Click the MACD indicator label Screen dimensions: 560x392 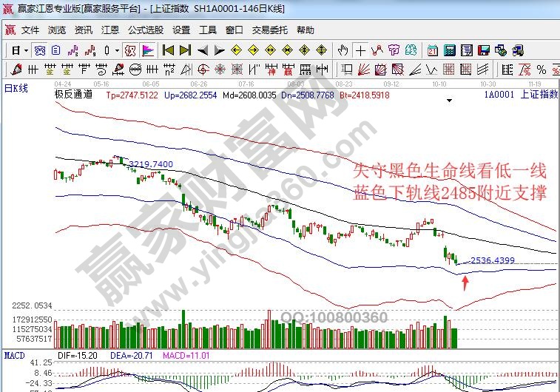pyautogui.click(x=15, y=356)
